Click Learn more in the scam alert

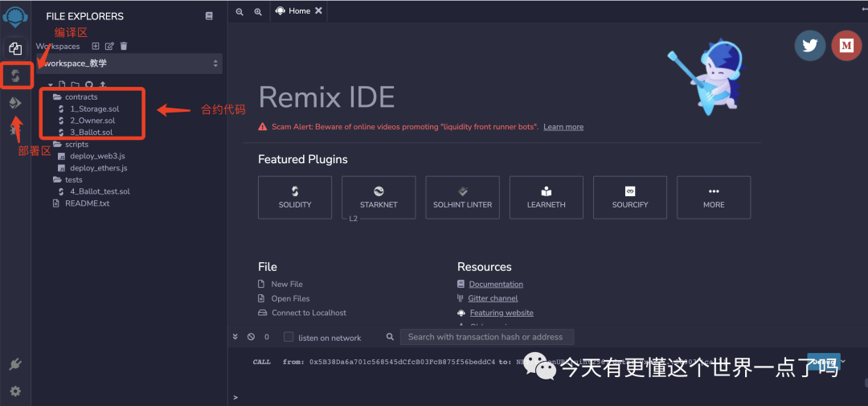tap(563, 127)
